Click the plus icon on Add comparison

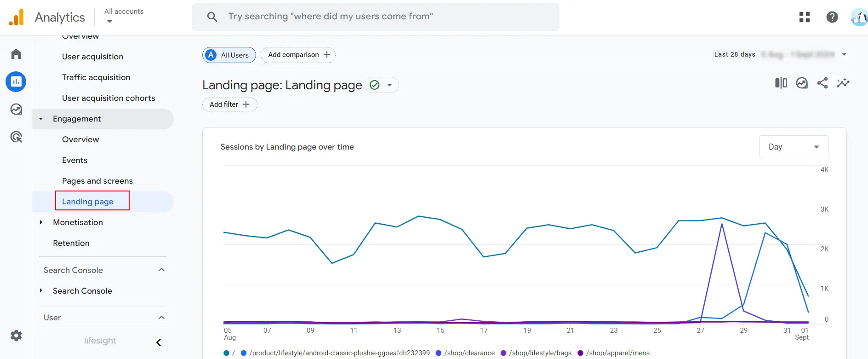pyautogui.click(x=327, y=55)
